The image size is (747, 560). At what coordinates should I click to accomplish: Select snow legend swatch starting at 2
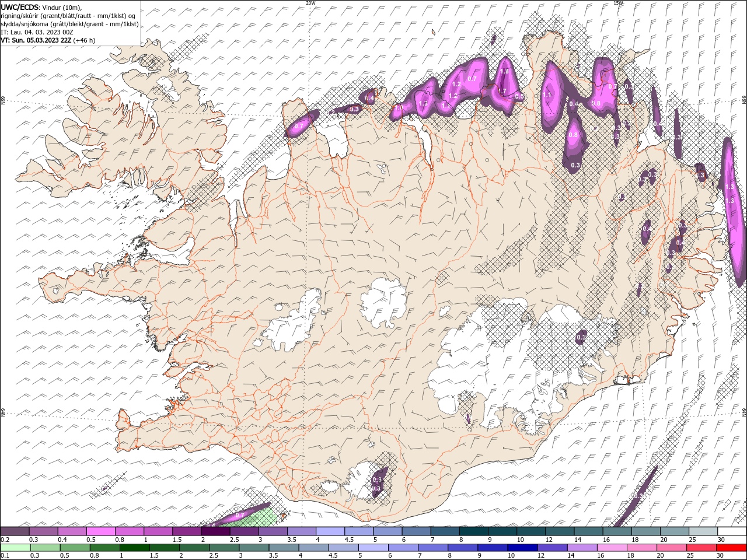(x=215, y=531)
